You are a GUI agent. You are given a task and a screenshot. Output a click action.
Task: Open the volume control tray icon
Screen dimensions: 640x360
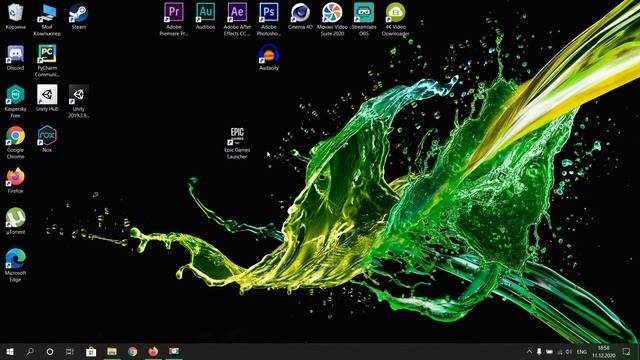tap(569, 352)
